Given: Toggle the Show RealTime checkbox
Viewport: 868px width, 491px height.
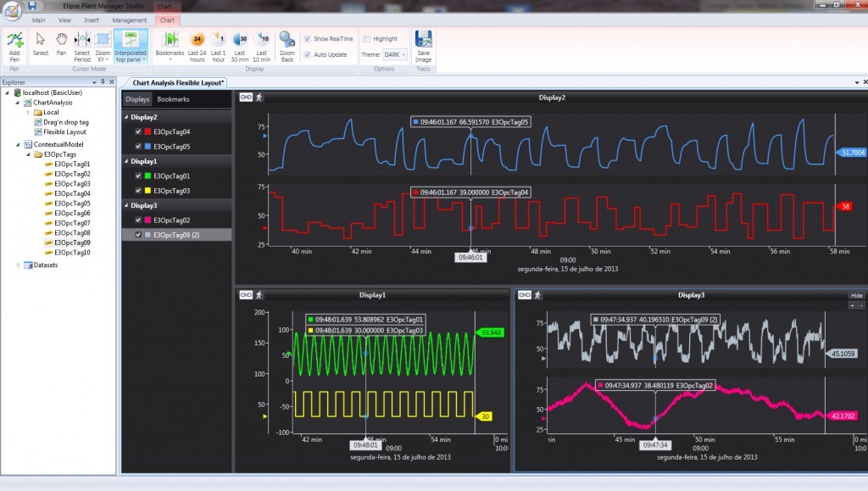Looking at the screenshot, I should (x=307, y=39).
